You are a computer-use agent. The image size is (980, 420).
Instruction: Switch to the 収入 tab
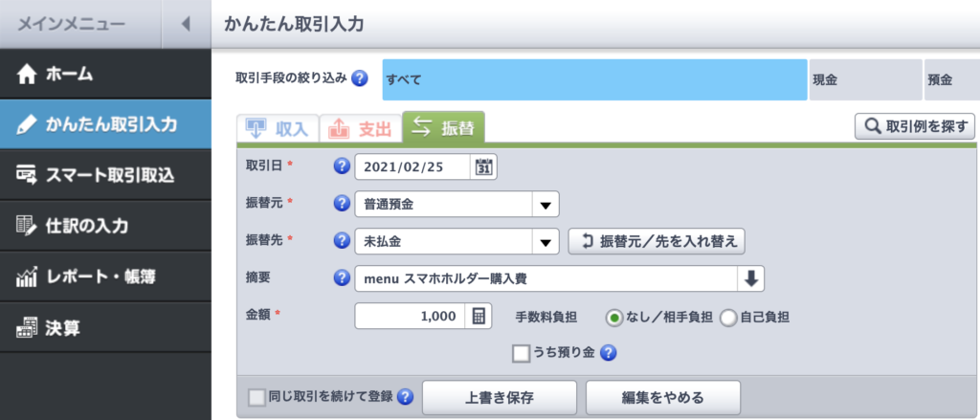tap(278, 129)
